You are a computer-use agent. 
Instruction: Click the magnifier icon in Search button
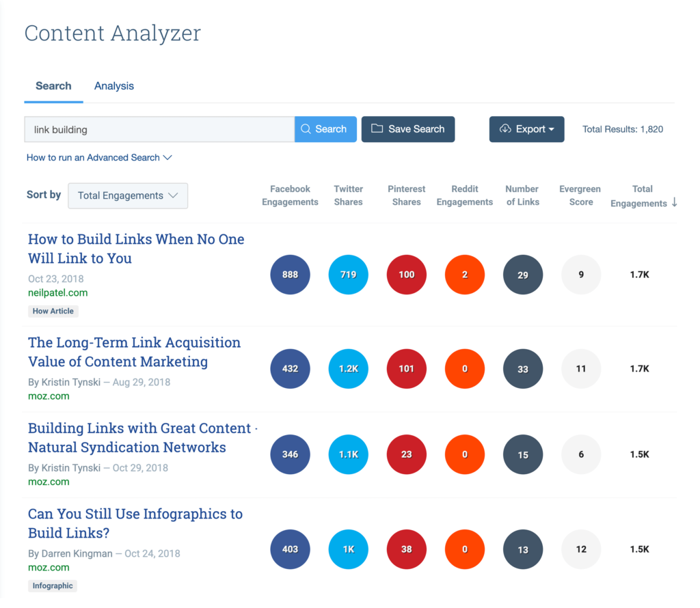pyautogui.click(x=306, y=129)
